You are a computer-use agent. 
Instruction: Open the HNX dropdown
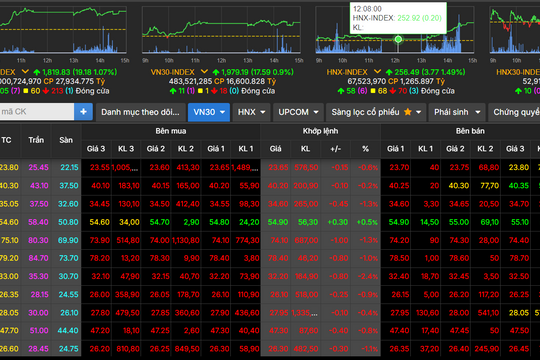click(251, 112)
